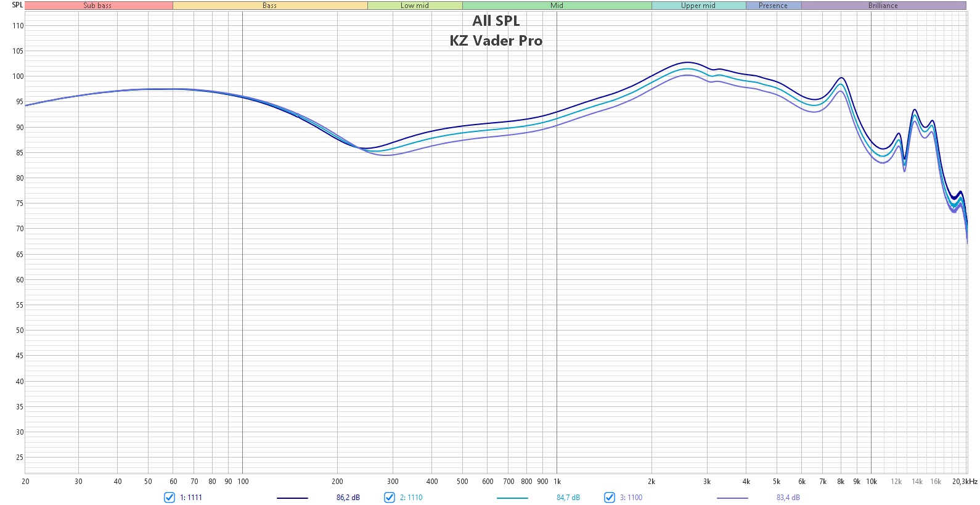The height and width of the screenshot is (505, 980).
Task: Click the Brilliance band label
Action: 883,6
